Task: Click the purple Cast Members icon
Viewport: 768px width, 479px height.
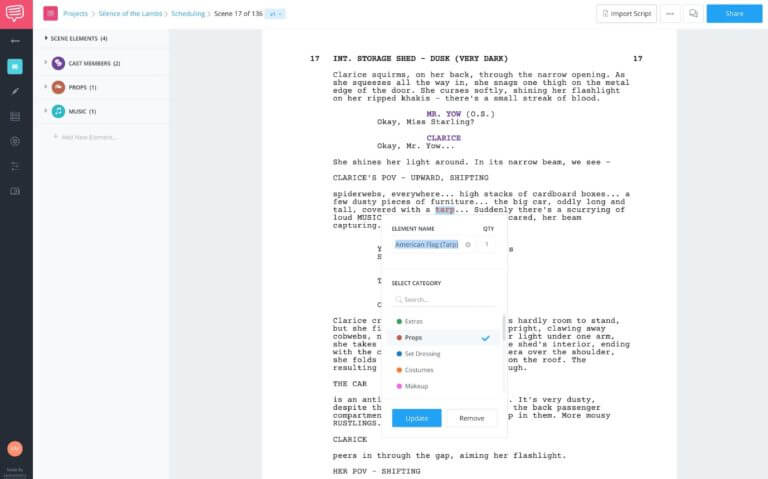Action: 59,63
